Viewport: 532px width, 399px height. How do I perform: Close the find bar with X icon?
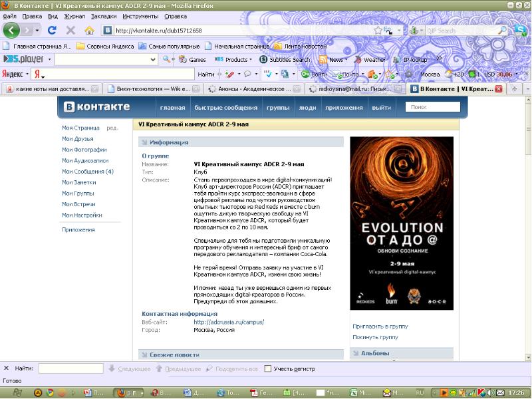pyautogui.click(x=6, y=368)
